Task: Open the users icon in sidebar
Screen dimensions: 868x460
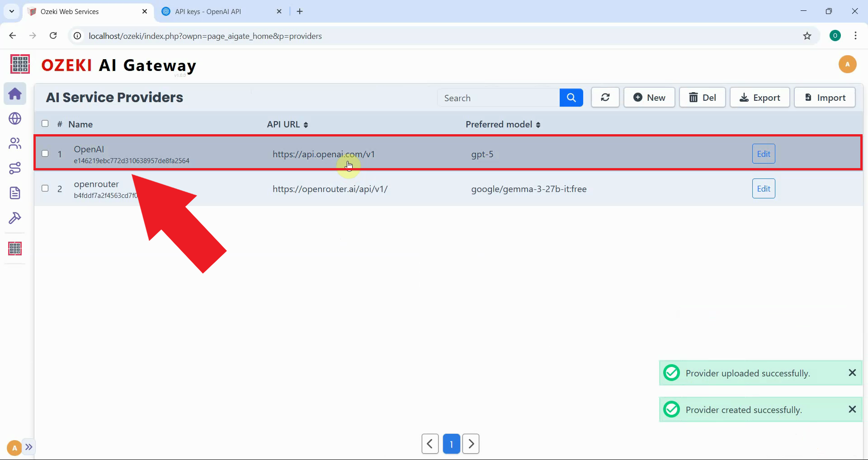Action: pos(15,143)
